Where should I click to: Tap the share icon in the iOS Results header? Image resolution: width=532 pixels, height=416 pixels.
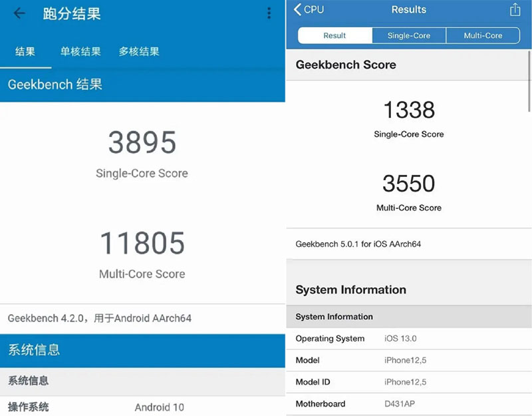coord(515,9)
